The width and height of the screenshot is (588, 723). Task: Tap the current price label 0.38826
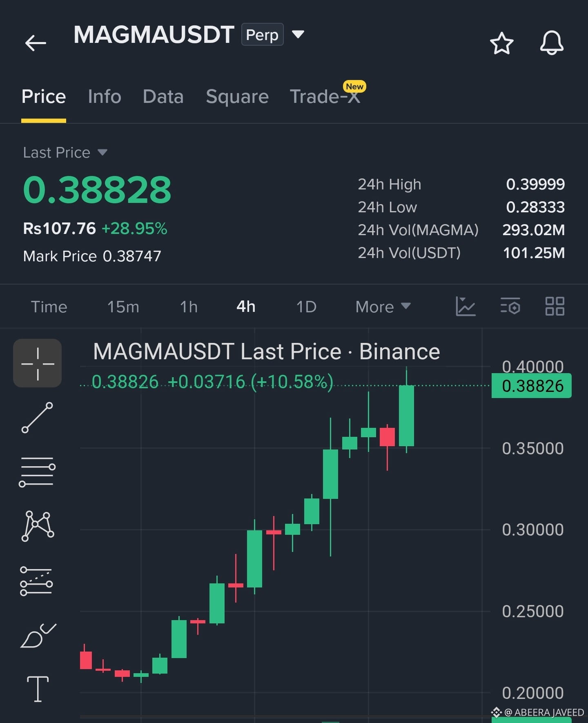tap(532, 386)
